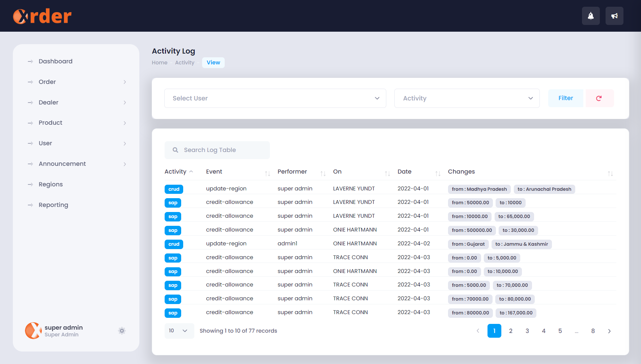The image size is (641, 364).
Task: Sort table by Event column arrows
Action: coord(267,174)
